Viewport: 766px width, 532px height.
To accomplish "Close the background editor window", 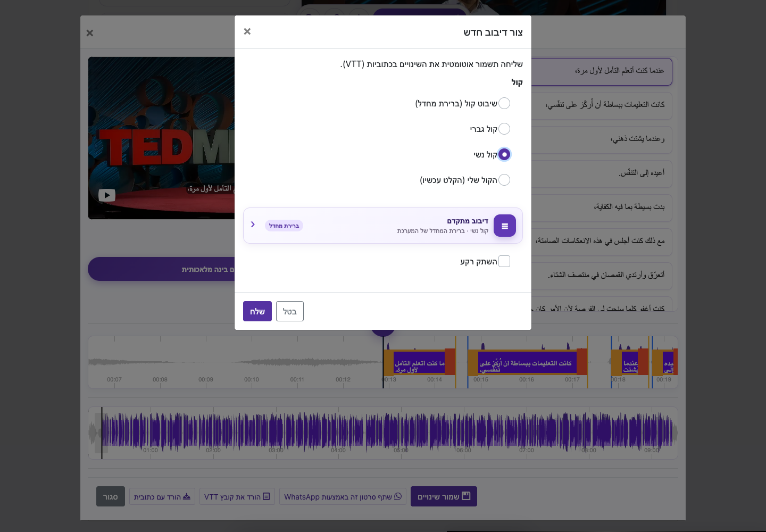I will (90, 33).
